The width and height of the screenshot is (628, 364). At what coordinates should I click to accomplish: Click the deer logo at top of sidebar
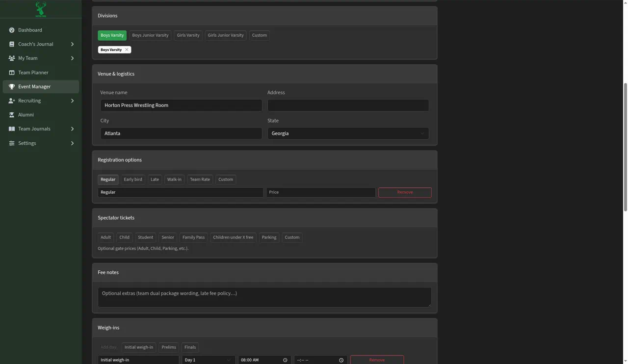pos(41,9)
